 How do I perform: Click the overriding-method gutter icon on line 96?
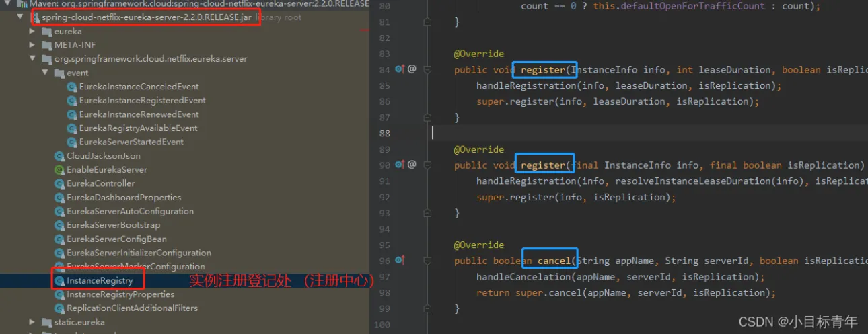coord(400,260)
